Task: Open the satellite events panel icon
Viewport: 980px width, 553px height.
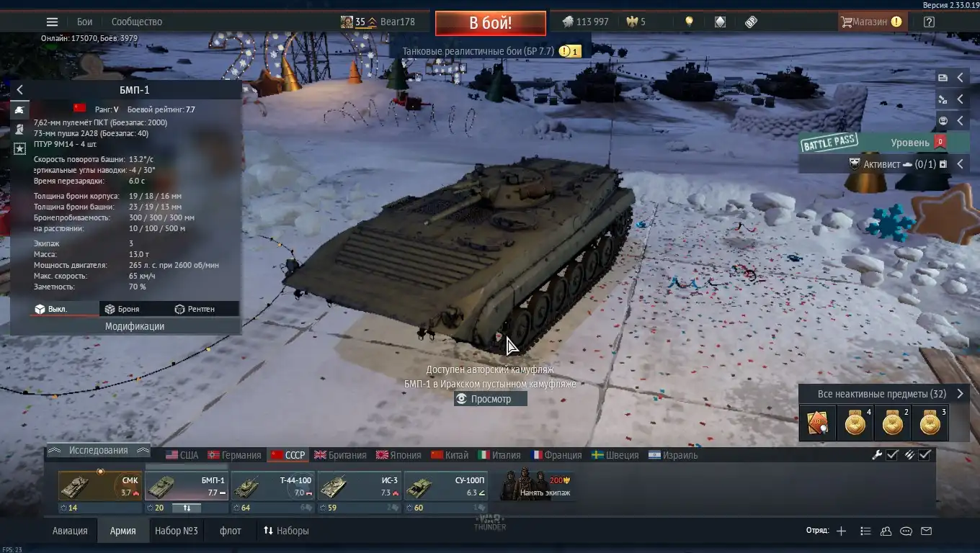Action: click(943, 99)
